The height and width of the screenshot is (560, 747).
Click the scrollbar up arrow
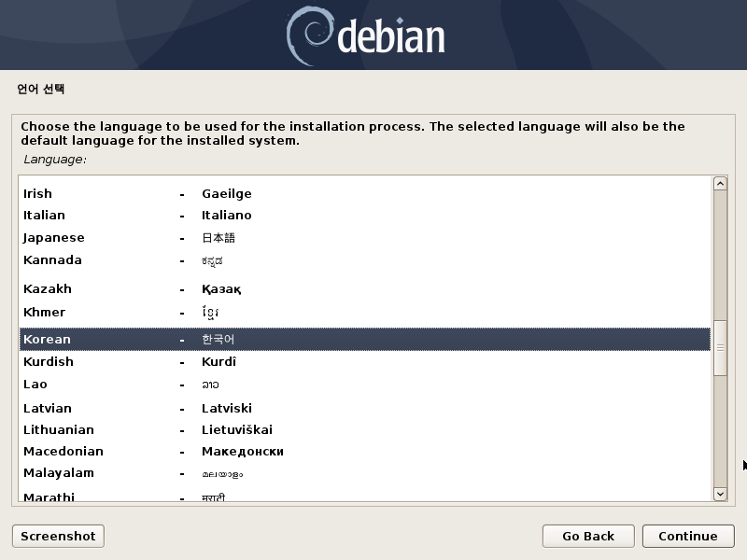[720, 184]
